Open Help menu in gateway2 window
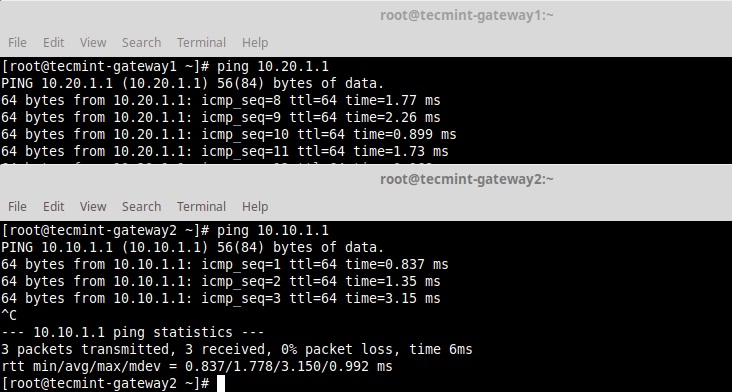The height and width of the screenshot is (392, 732). 255,206
